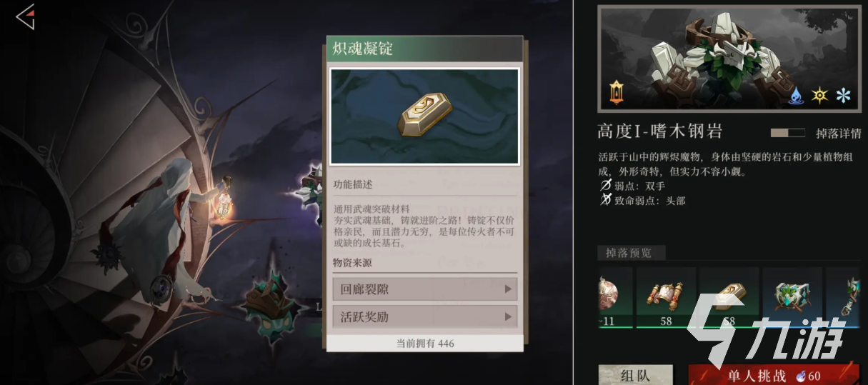Expand the 活跃奖励 source arrow
The width and height of the screenshot is (868, 385).
tap(509, 316)
